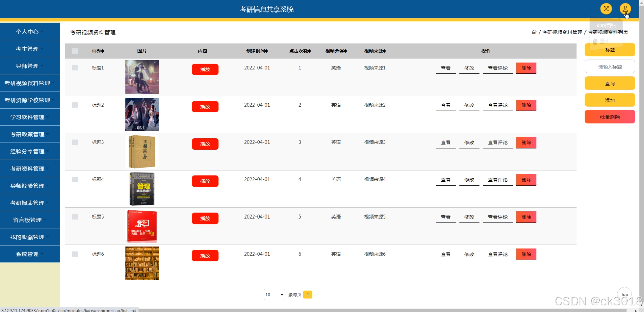Sort table by 视频来源 column
644x312 pixels.
tap(375, 51)
